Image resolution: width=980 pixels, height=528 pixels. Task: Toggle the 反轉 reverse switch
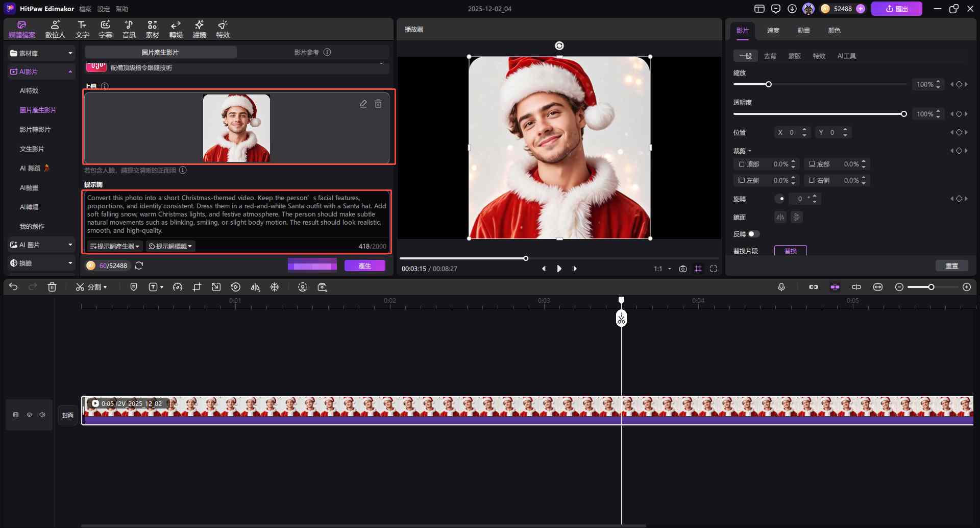coord(753,234)
